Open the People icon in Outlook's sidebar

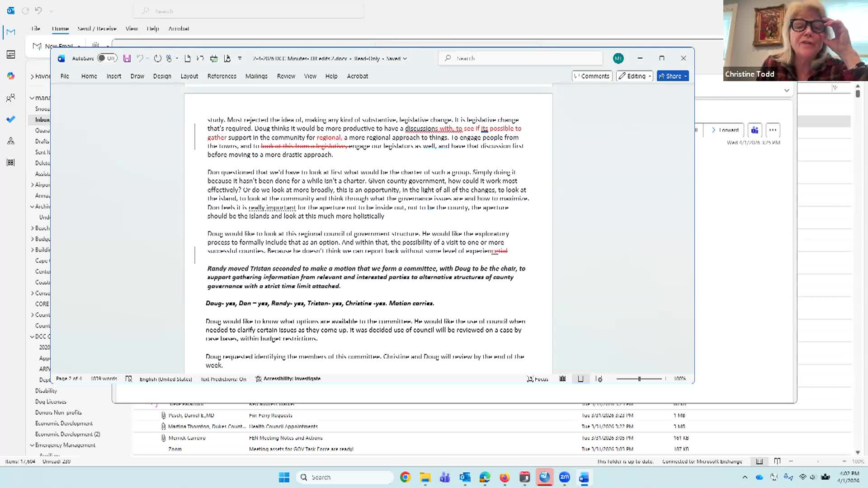tap(11, 98)
